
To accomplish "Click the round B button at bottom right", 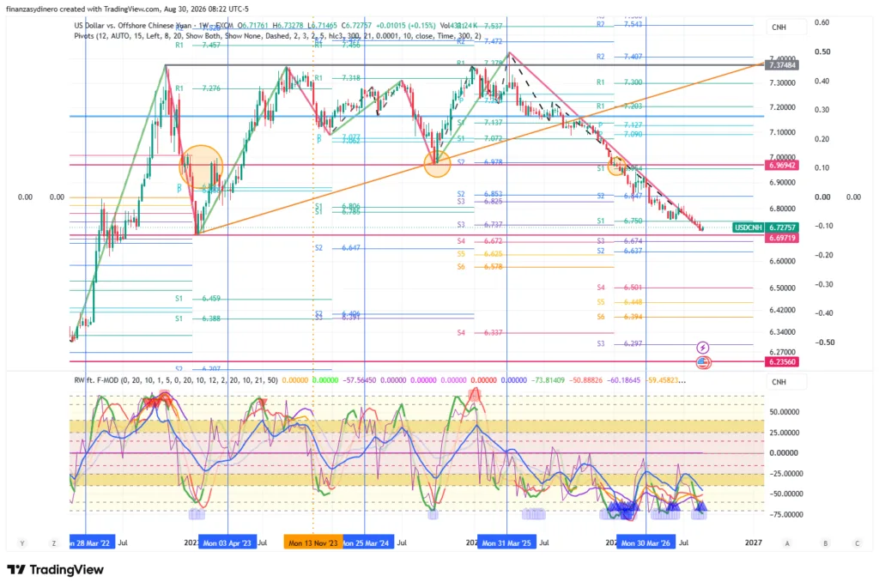I will 825,543.
